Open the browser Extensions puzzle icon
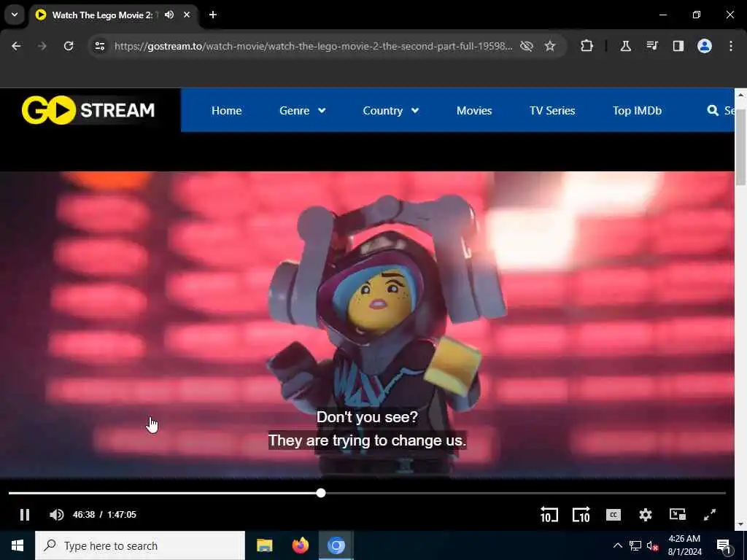Image resolution: width=747 pixels, height=560 pixels. point(587,46)
